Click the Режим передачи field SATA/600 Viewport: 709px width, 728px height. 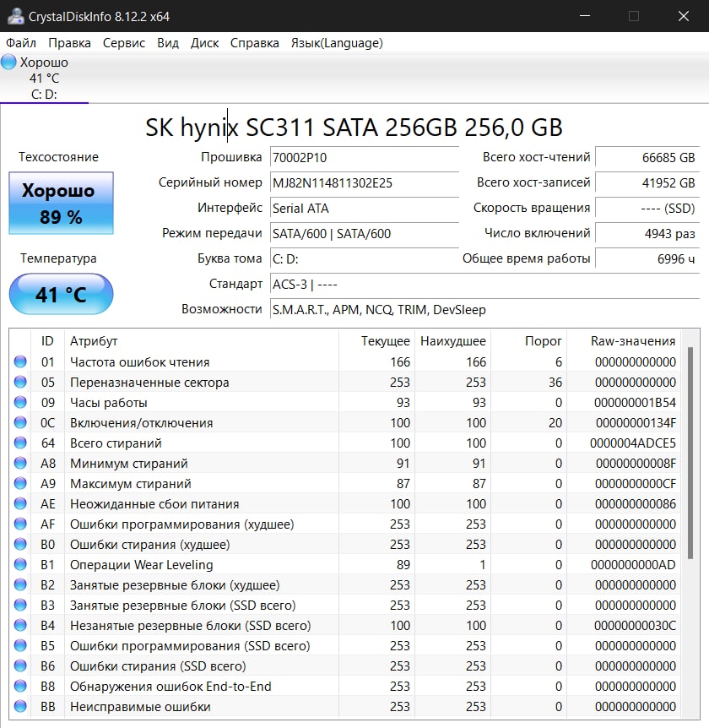pyautogui.click(x=365, y=234)
